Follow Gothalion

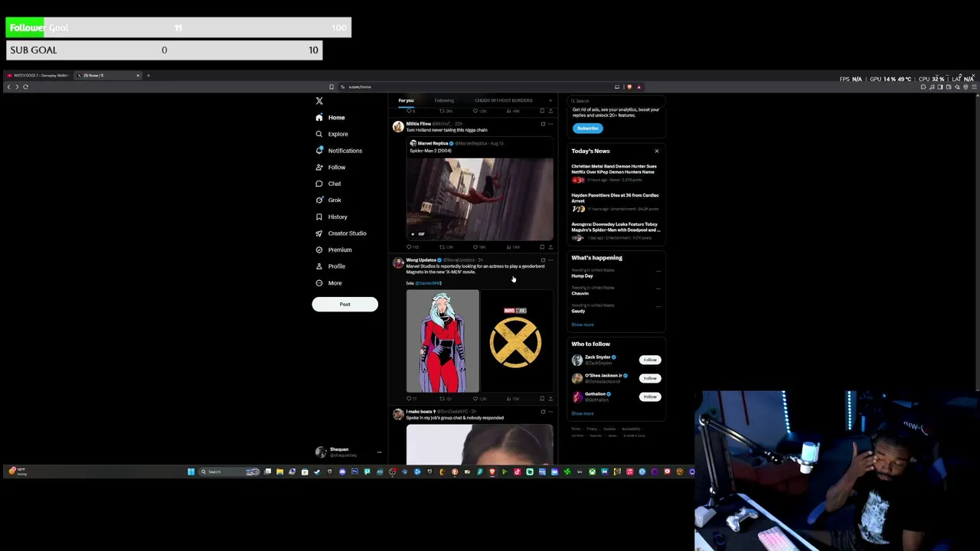(x=650, y=396)
